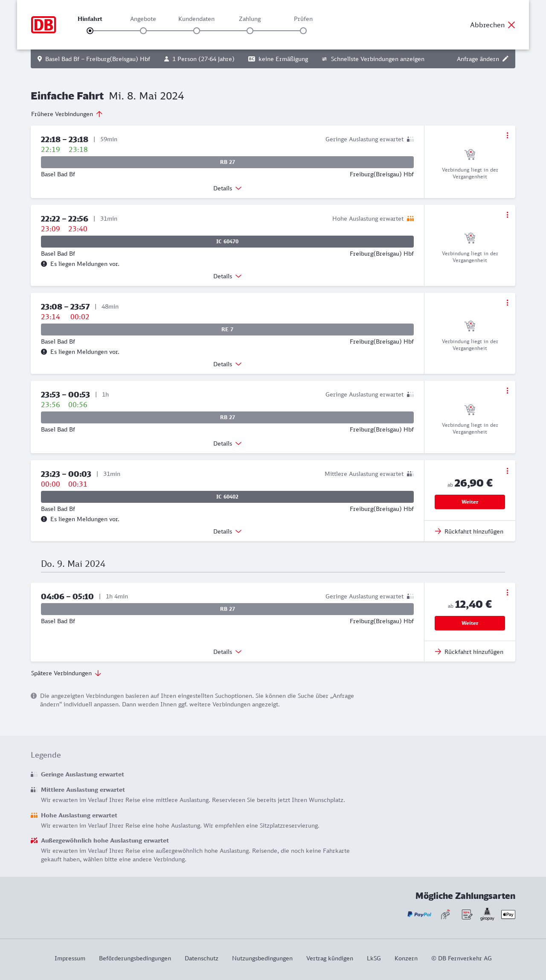This screenshot has height=980, width=546.
Task: Load Spätere Verbindungen
Action: click(66, 673)
